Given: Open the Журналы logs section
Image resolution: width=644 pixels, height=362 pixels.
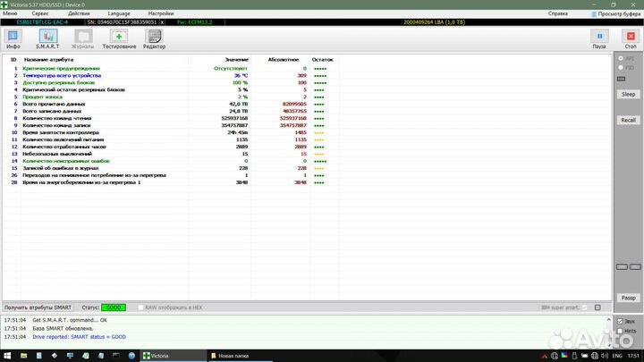Looking at the screenshot, I should 82,38.
